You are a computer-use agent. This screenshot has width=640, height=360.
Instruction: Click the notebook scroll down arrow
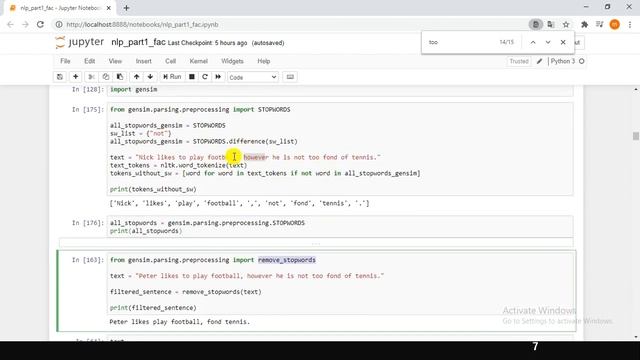[x=636, y=337]
